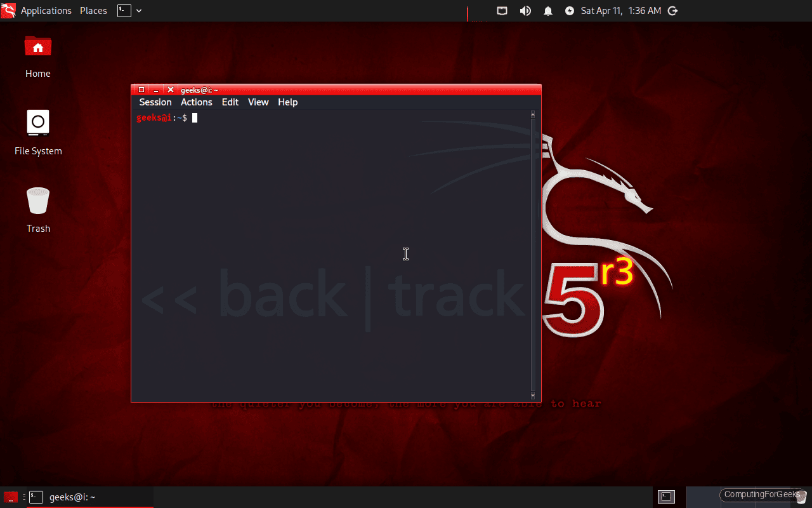The image size is (812, 508).
Task: Click the Kali dragon logo in the top-left corner
Action: pos(8,10)
